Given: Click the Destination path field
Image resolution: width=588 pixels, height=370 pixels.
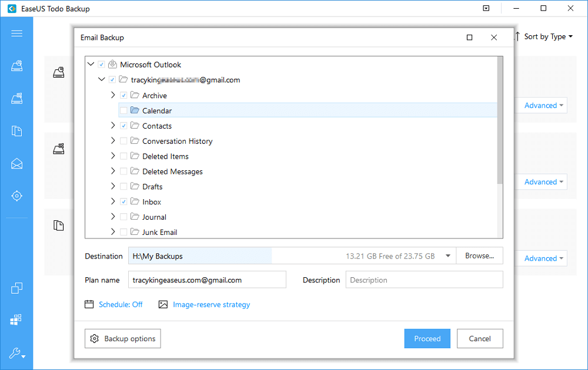Looking at the screenshot, I should point(292,256).
